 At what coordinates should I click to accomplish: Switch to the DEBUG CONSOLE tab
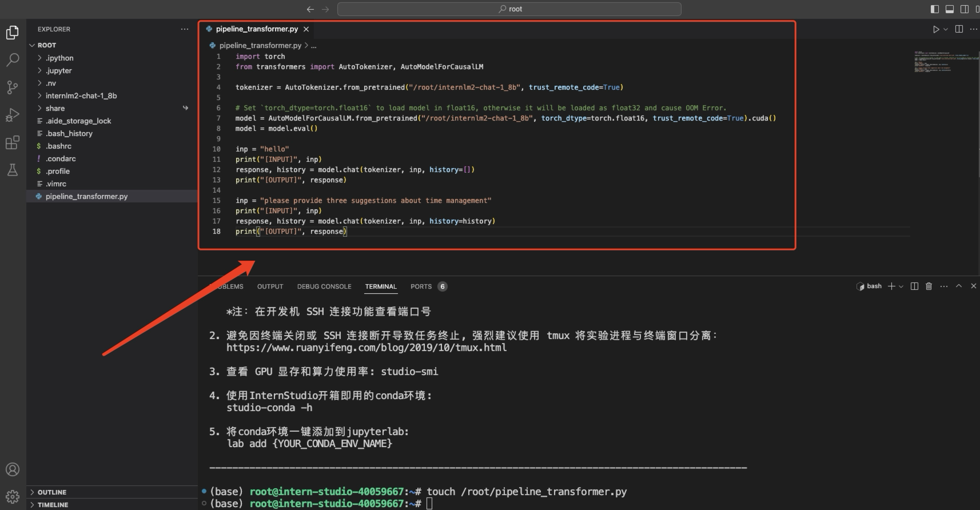click(x=324, y=286)
